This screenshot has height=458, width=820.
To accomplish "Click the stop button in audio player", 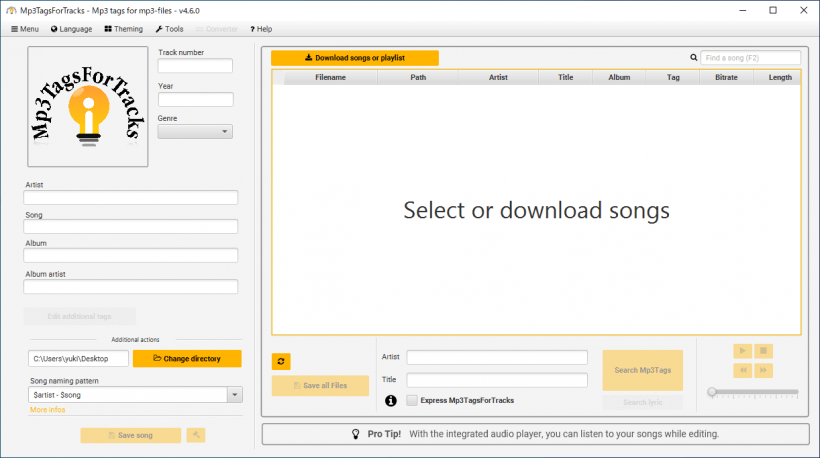I will pos(764,351).
